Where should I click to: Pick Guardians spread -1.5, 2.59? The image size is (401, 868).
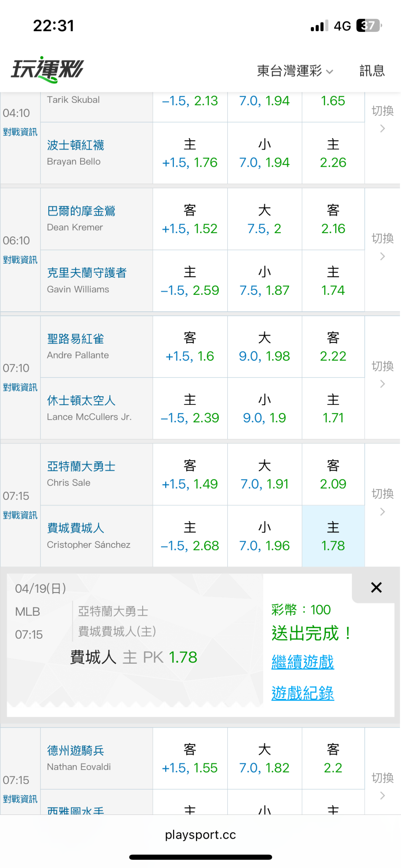(x=190, y=281)
